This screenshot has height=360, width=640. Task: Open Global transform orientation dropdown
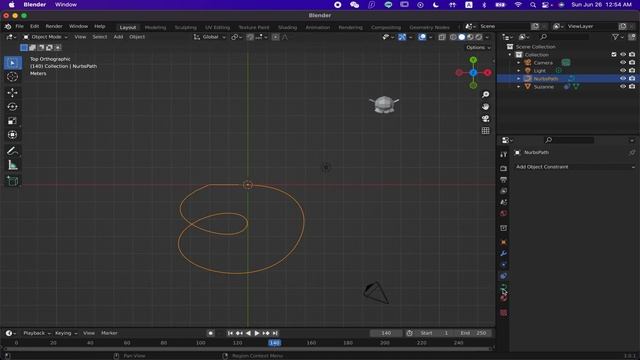209,37
